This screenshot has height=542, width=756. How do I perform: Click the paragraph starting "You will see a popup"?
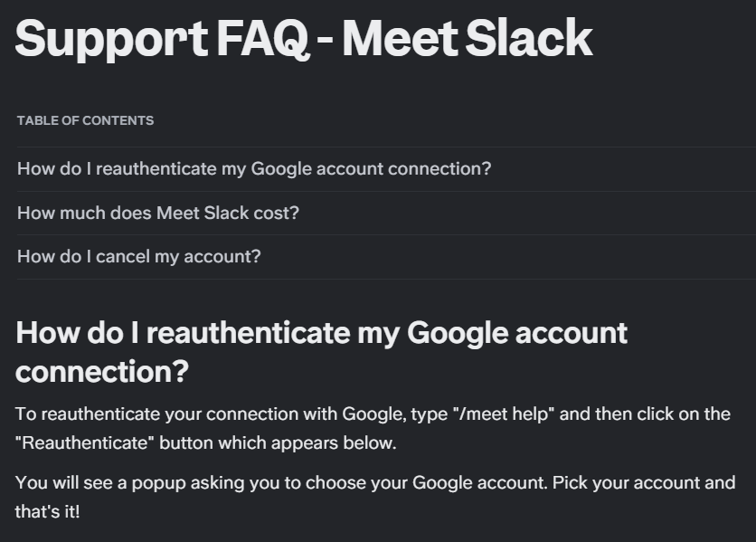[x=375, y=497]
